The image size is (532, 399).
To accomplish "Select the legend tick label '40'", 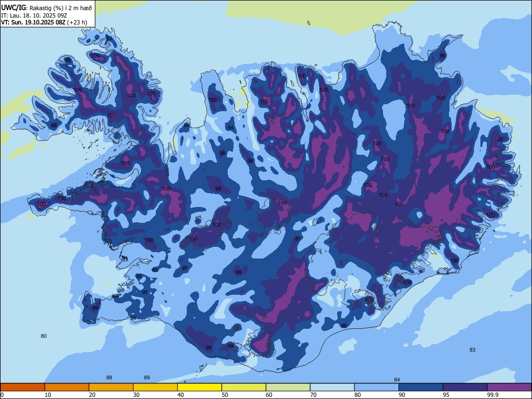I will (x=181, y=395).
